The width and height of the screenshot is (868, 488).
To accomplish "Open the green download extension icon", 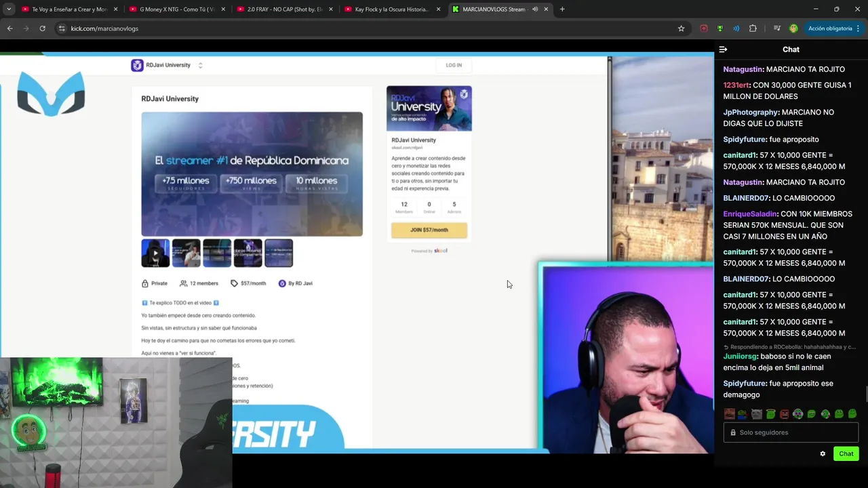I will click(719, 28).
